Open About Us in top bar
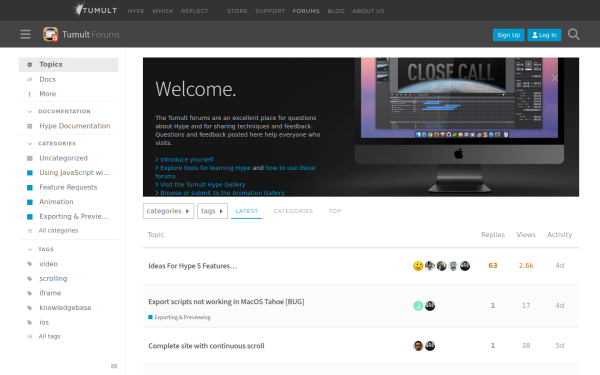 pos(368,11)
